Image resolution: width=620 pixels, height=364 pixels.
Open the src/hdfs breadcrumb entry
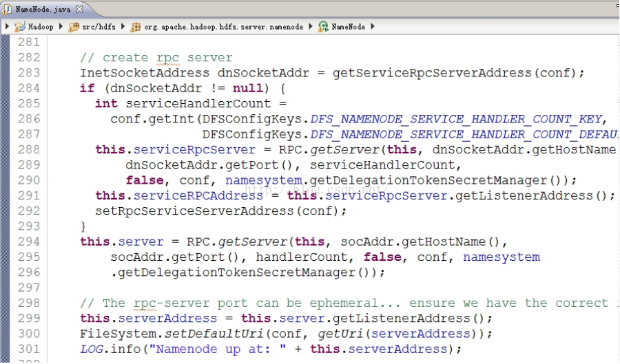(x=99, y=27)
